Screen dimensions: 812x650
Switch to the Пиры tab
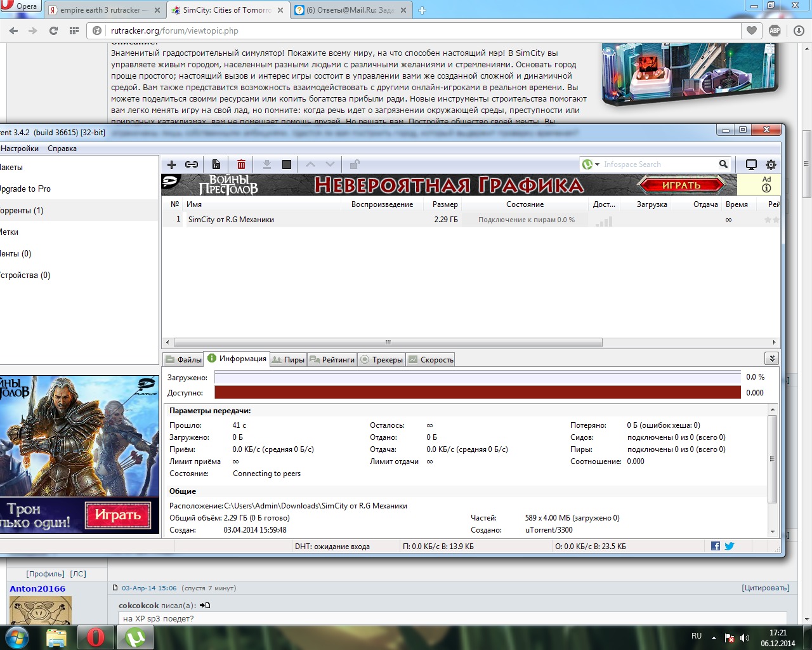tap(288, 359)
